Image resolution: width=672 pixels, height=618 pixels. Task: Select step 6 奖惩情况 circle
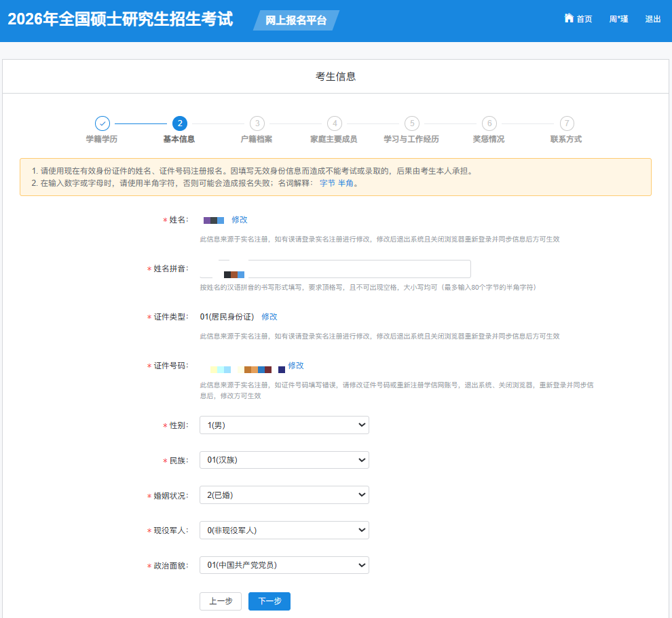tap(489, 124)
